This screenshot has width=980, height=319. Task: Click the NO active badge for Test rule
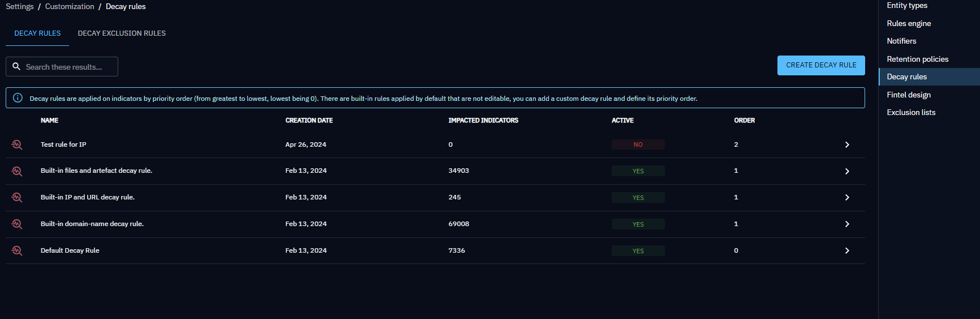point(638,144)
